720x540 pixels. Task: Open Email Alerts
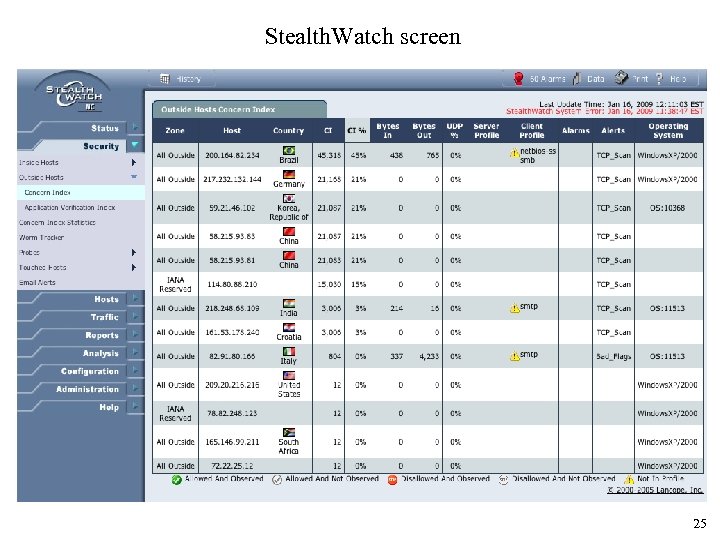click(x=37, y=282)
